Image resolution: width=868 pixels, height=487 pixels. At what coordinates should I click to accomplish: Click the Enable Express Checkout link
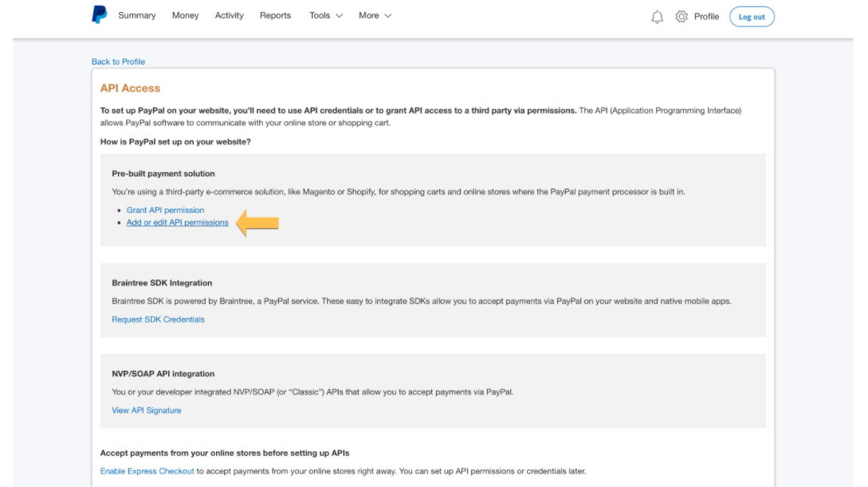147,471
